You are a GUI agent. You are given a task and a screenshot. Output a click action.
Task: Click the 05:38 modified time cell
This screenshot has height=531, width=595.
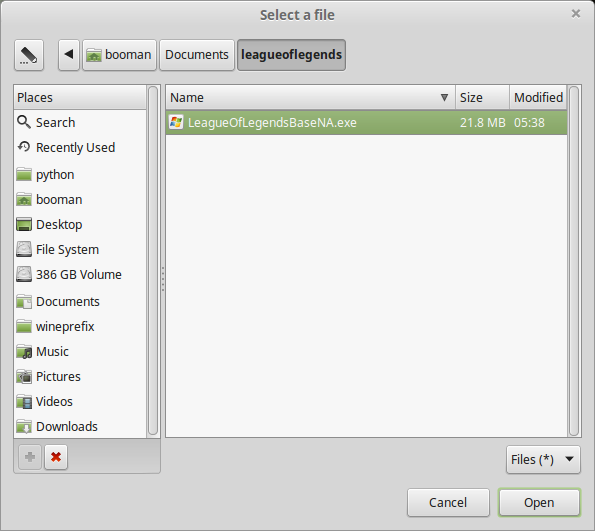point(529,123)
